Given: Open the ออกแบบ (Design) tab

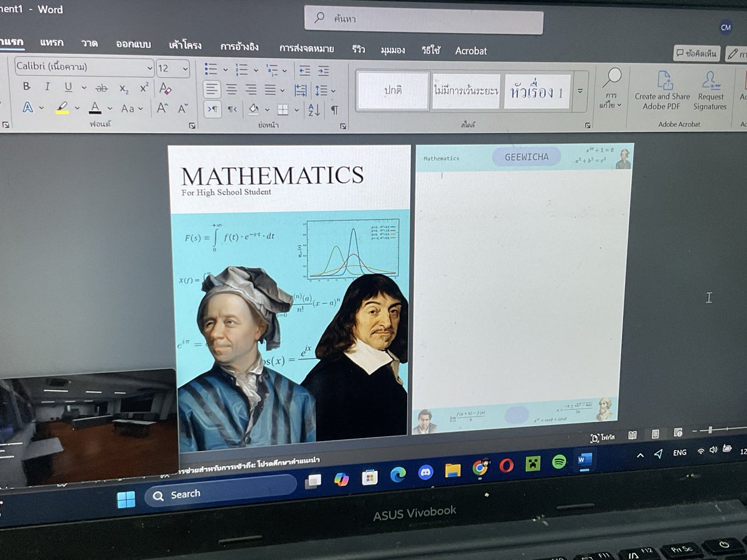Looking at the screenshot, I should tap(133, 44).
